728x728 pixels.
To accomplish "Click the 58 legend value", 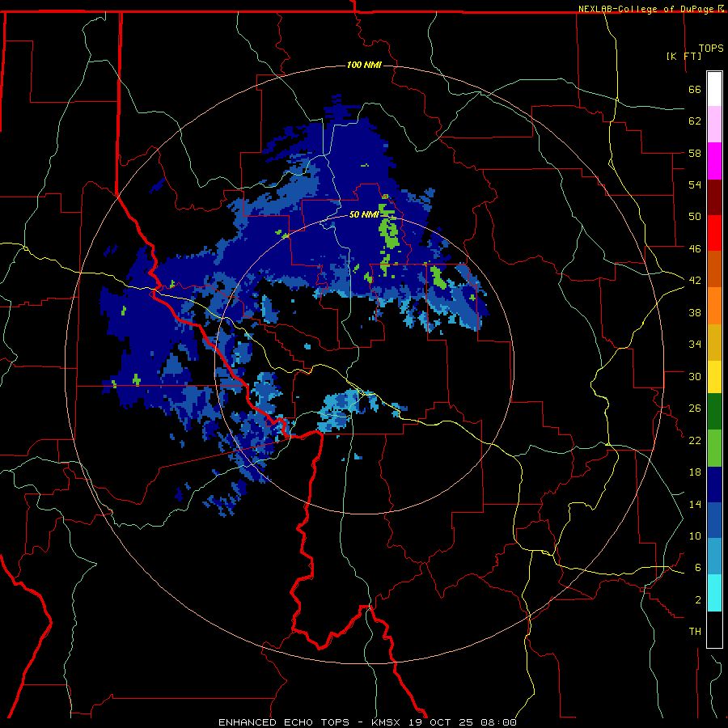I will pyautogui.click(x=695, y=153).
